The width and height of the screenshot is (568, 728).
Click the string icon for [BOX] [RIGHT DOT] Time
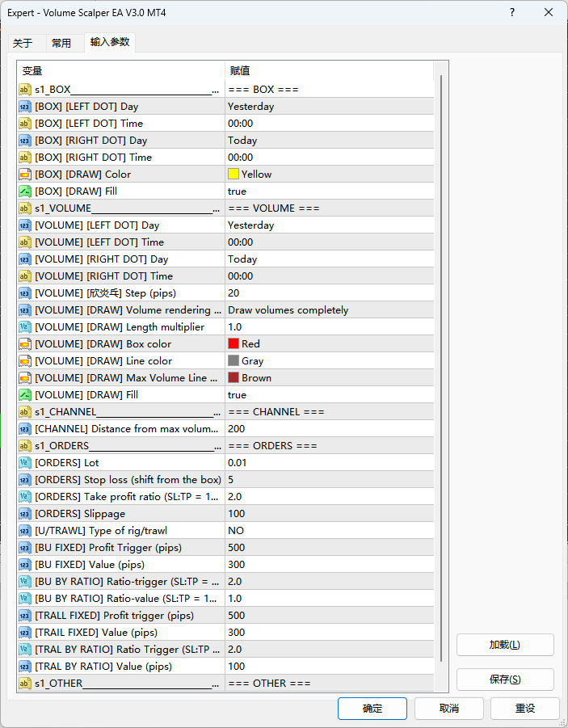click(x=24, y=157)
